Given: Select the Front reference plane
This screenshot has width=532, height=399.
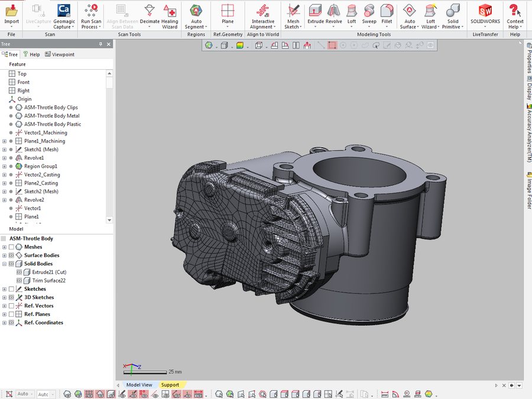Looking at the screenshot, I should click(x=24, y=82).
